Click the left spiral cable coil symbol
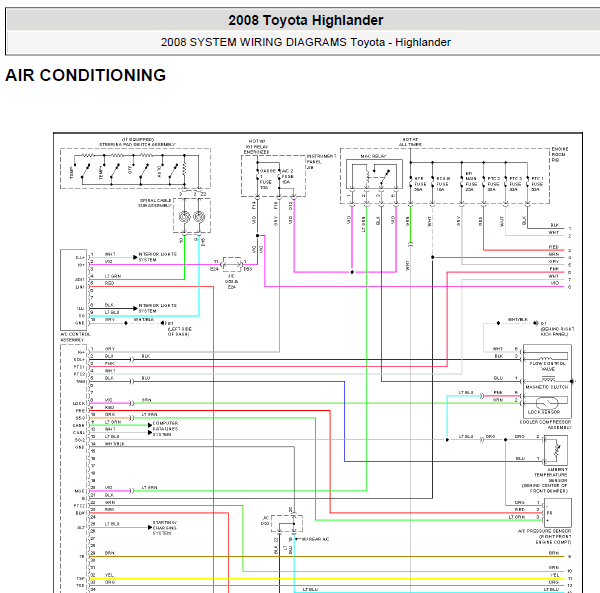 (184, 217)
